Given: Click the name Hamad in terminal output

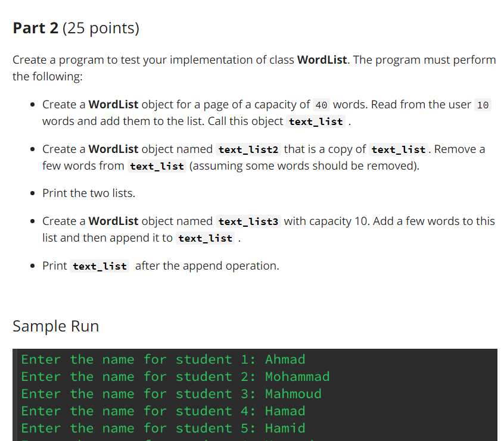Looking at the screenshot, I should coord(285,411).
